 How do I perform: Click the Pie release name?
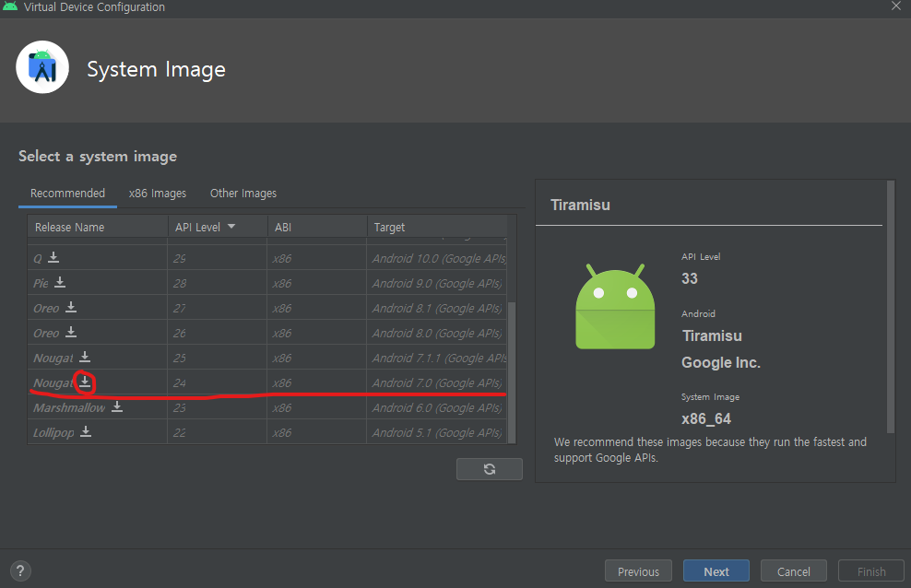click(41, 283)
